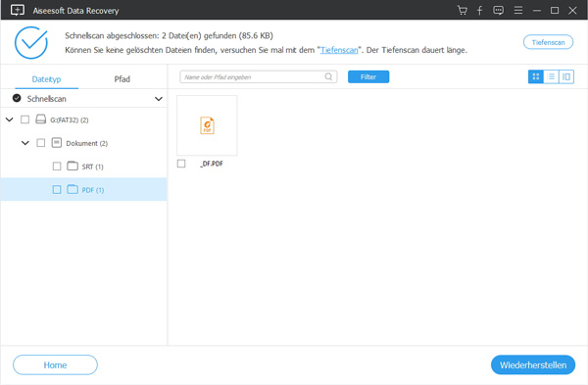
Task: Open the Facebook icon in title bar
Action: 479,10
